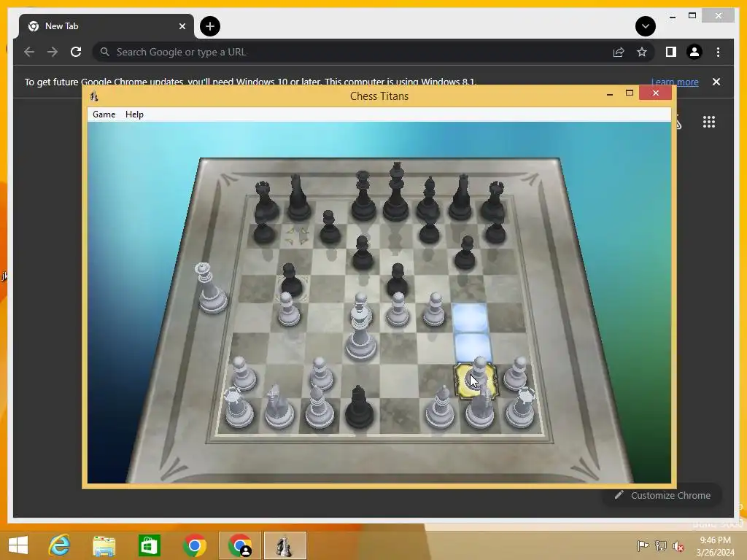747x560 pixels.
Task: Open the Google apps grid in Chrome
Action: pos(709,122)
